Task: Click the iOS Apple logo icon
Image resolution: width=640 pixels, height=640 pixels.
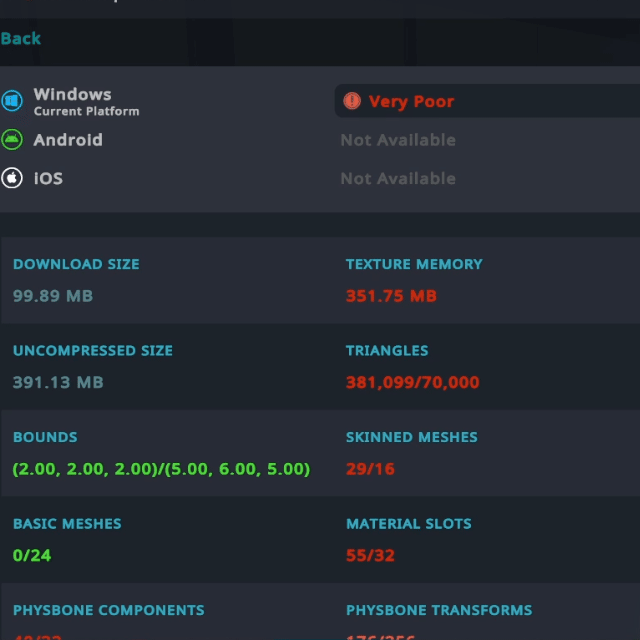Action: (12, 178)
